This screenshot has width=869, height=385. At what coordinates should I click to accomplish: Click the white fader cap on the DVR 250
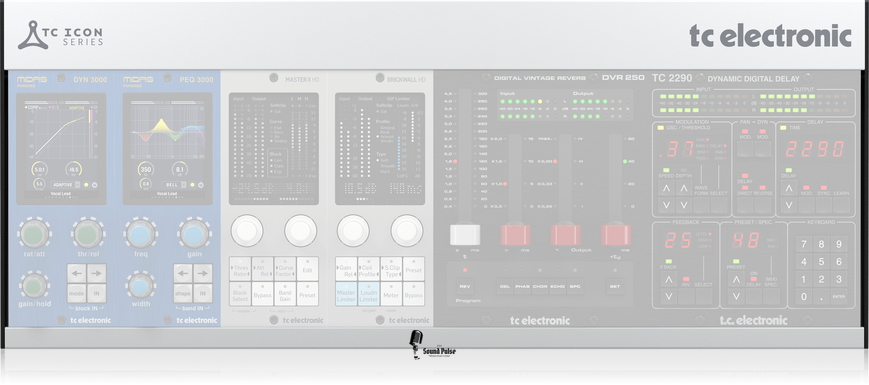point(465,234)
